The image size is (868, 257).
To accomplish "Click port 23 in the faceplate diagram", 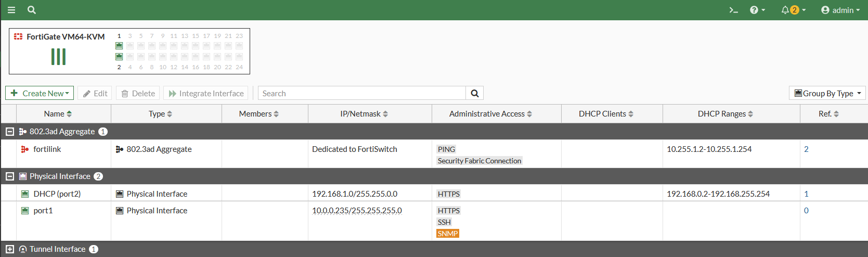I will tap(239, 46).
